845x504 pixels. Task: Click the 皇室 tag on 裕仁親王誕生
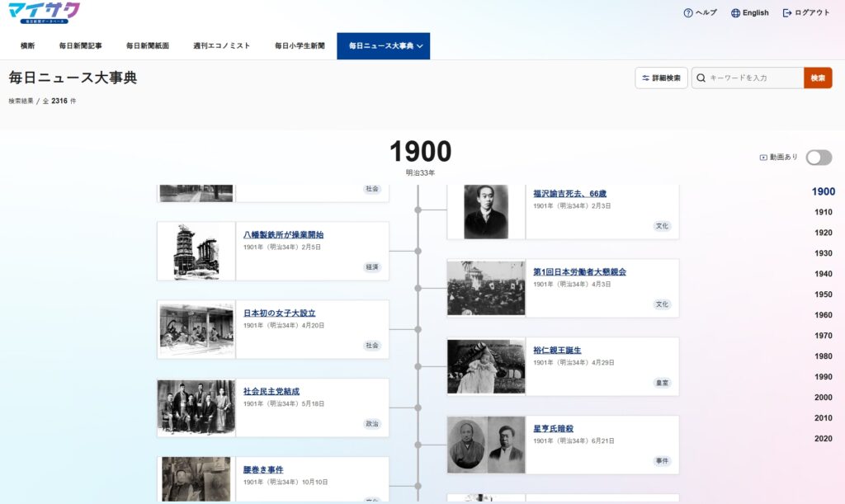[662, 383]
